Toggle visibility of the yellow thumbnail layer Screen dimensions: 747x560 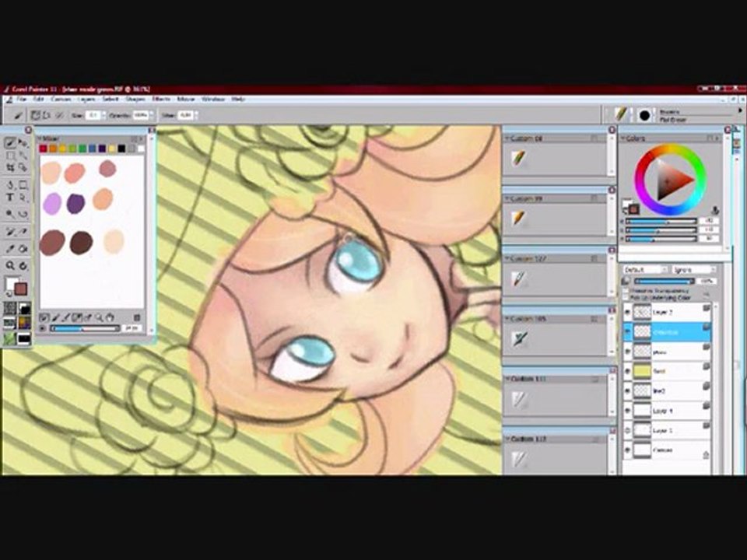[x=627, y=371]
